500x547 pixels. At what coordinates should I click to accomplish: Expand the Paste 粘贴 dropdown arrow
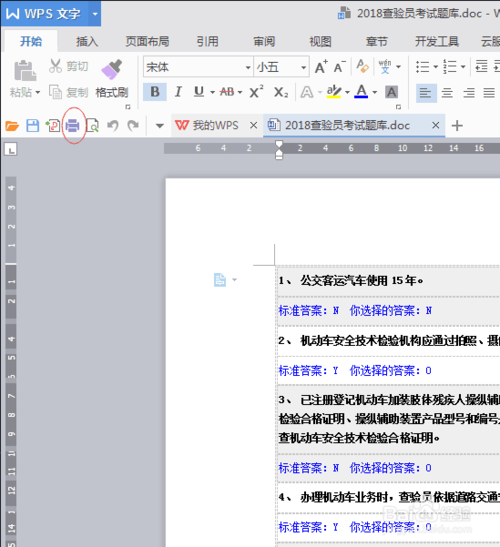pyautogui.click(x=37, y=93)
